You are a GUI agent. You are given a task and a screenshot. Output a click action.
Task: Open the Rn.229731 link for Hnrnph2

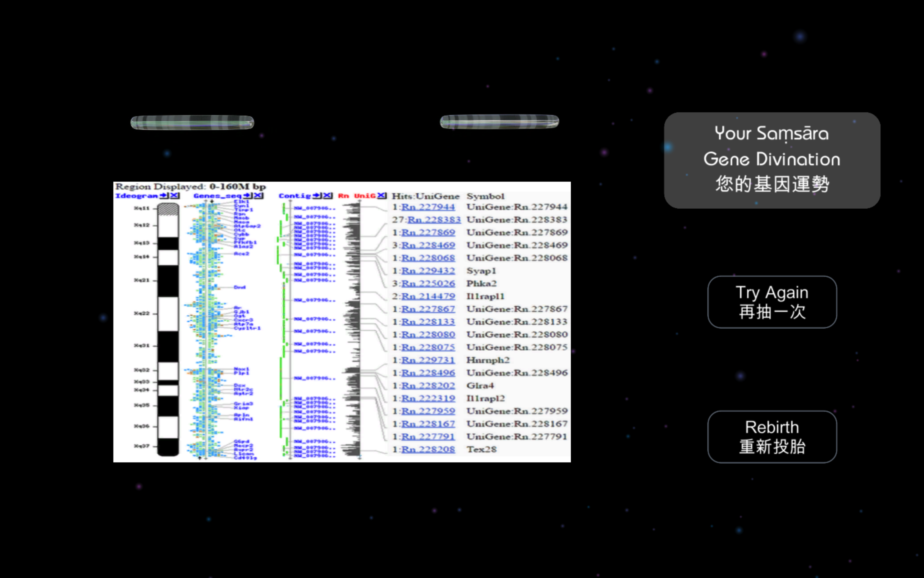[428, 360]
